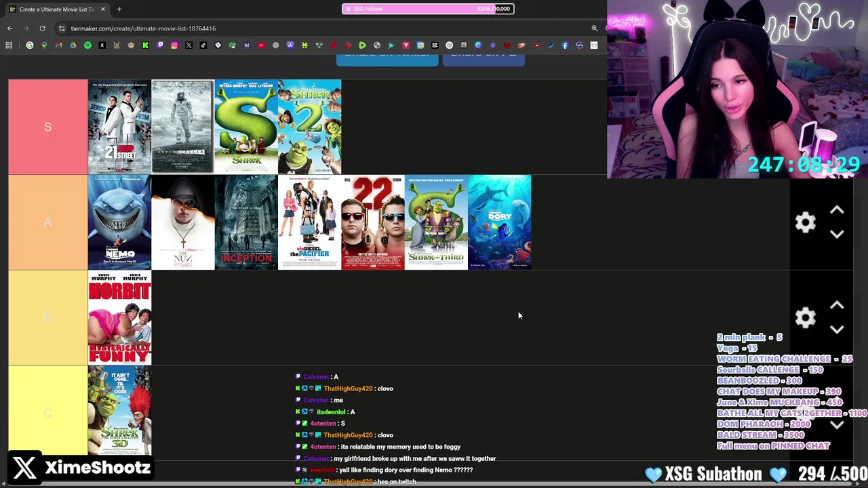Move tier C row down with arrow
868x488 pixels.
coord(837,425)
